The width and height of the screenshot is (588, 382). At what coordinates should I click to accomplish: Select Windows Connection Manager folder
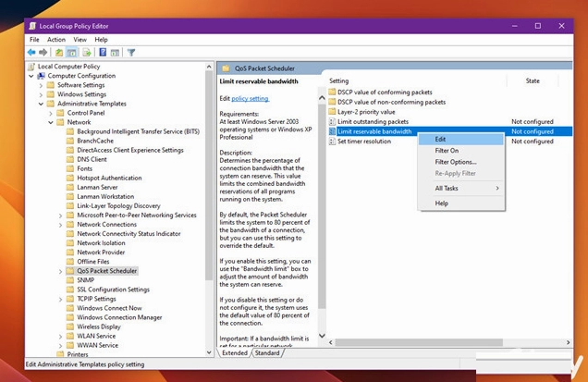(x=119, y=317)
